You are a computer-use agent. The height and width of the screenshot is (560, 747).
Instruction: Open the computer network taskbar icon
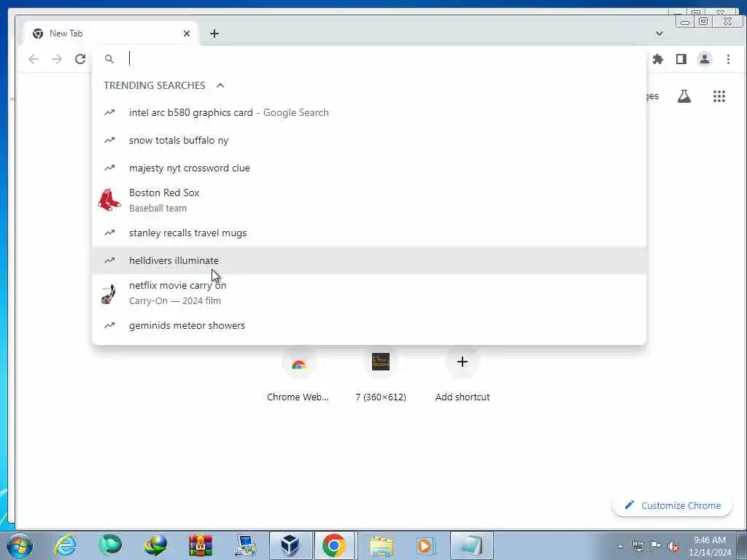click(x=246, y=545)
